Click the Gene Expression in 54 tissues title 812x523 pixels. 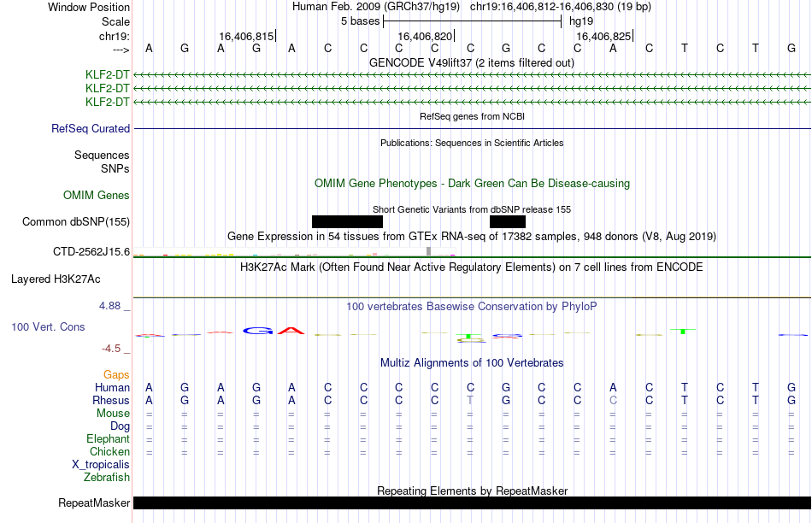click(472, 237)
